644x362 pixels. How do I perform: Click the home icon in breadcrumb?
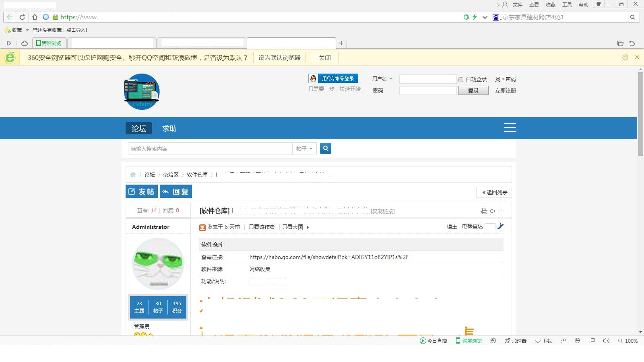pos(133,175)
